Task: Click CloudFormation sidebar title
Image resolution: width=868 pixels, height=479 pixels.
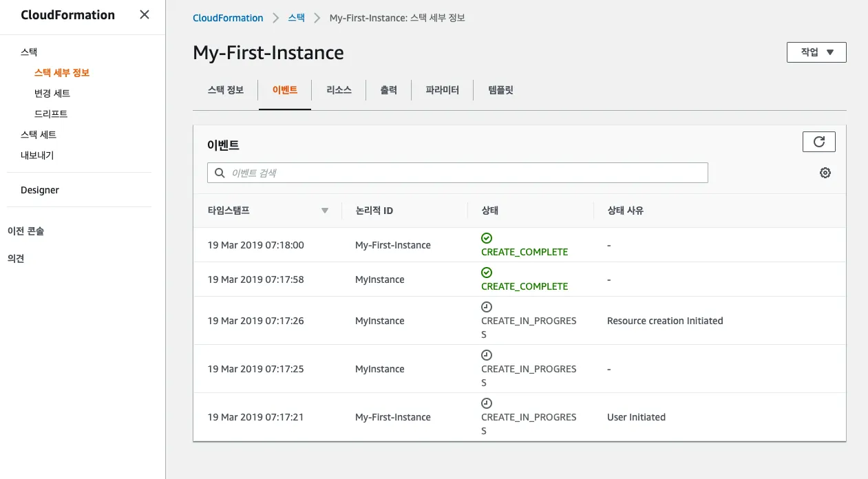Action: point(68,14)
